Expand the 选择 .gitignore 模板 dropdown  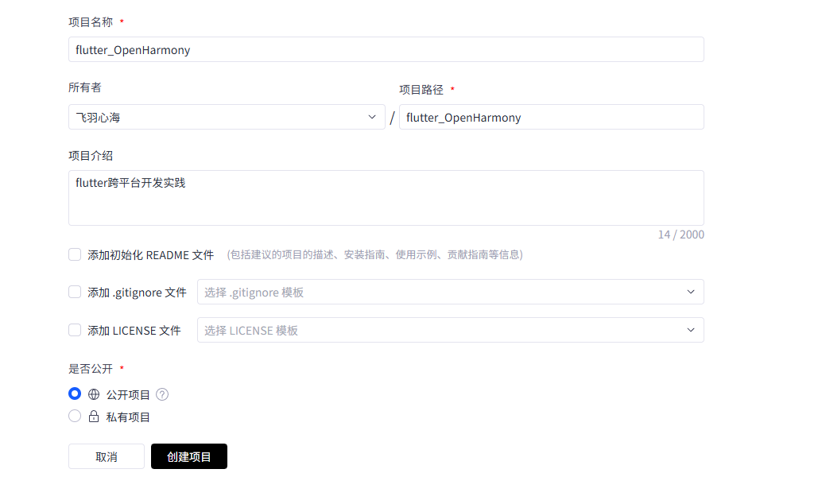pos(450,292)
